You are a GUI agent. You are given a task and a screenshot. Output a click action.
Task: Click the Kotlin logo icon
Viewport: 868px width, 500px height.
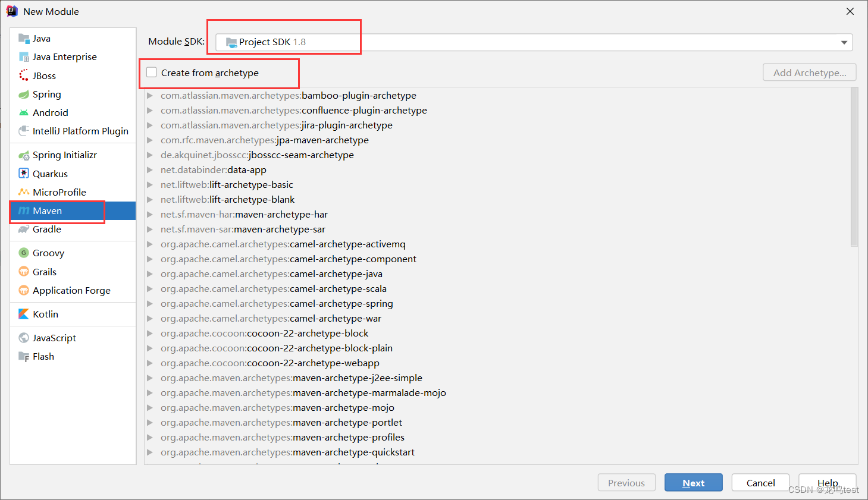[x=24, y=314]
